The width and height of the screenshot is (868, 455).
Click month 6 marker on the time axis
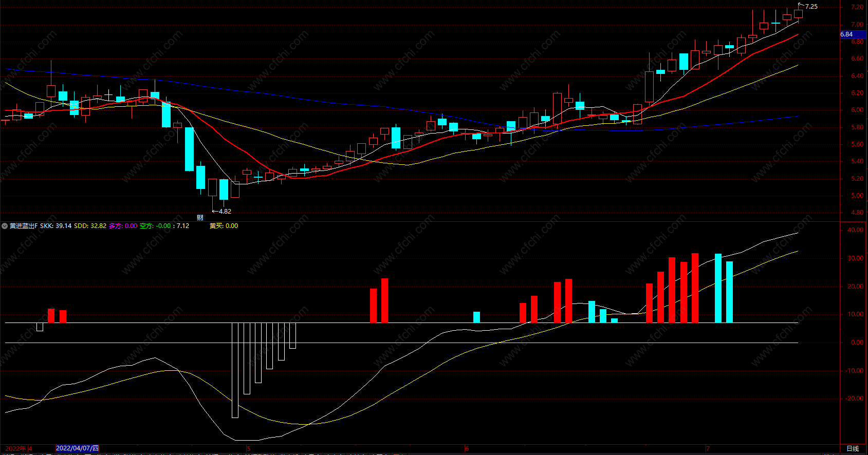(x=467, y=448)
